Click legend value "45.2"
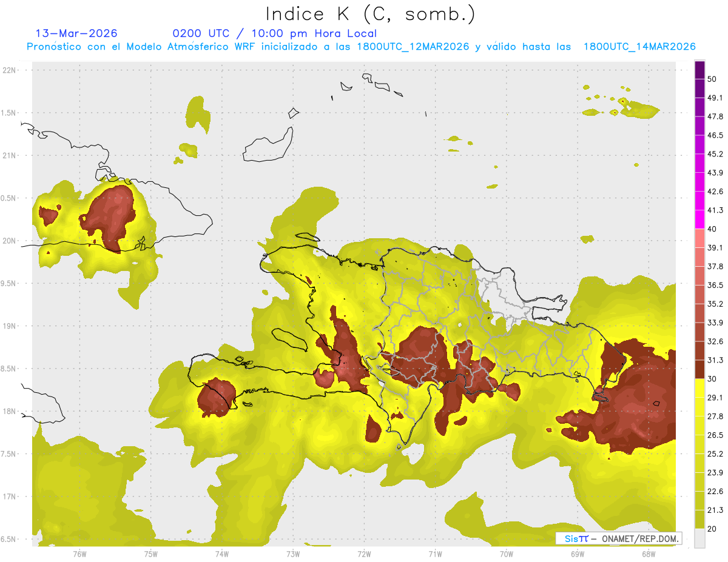 [715, 154]
